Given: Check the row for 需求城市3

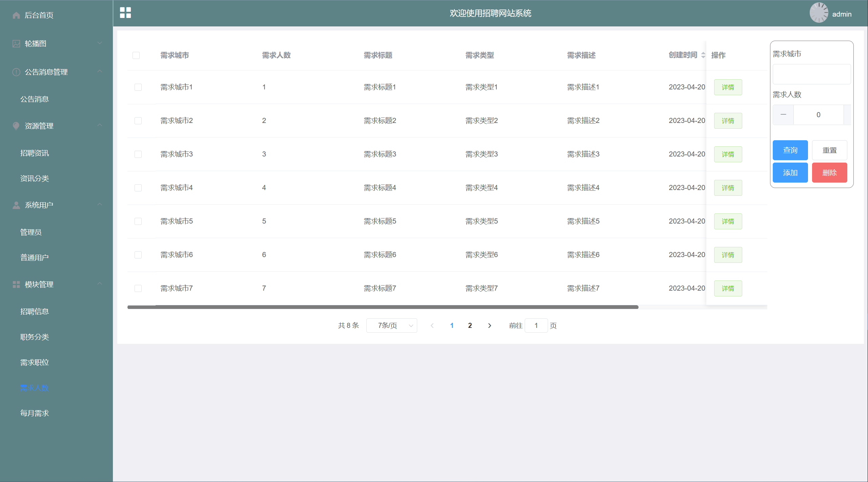Looking at the screenshot, I should click(138, 154).
